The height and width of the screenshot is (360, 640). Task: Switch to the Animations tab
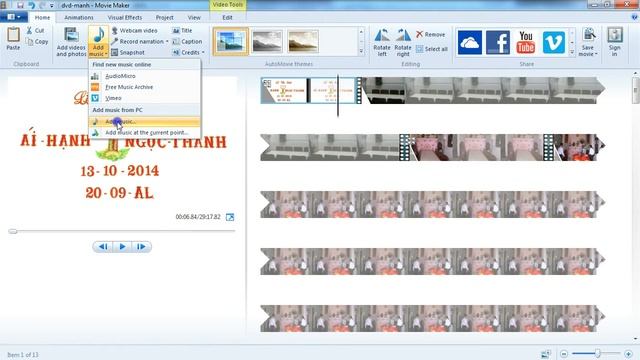79,18
